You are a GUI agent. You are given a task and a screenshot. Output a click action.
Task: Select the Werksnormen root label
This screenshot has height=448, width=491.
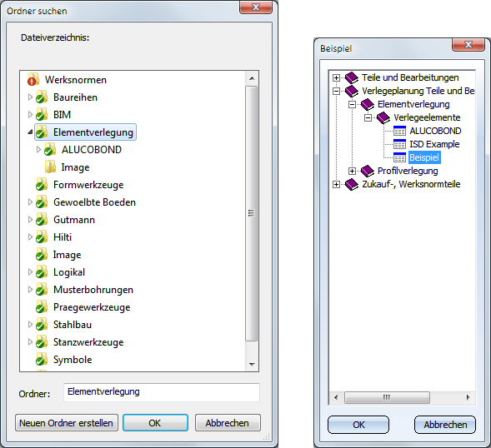(76, 80)
